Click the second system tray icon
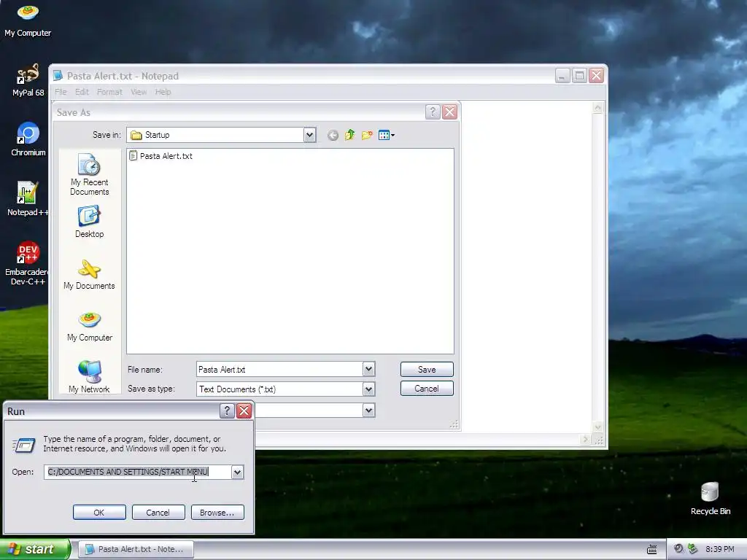Image resolution: width=747 pixels, height=560 pixels. click(x=693, y=549)
